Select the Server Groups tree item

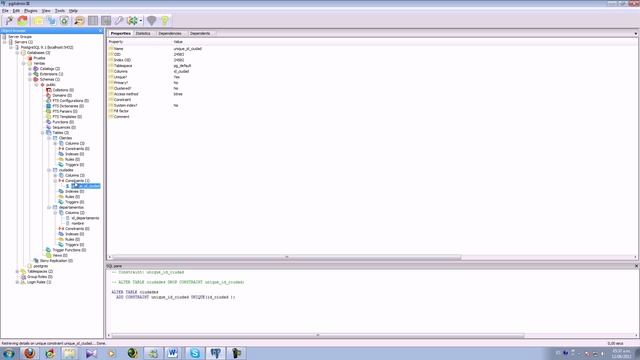coord(20,37)
